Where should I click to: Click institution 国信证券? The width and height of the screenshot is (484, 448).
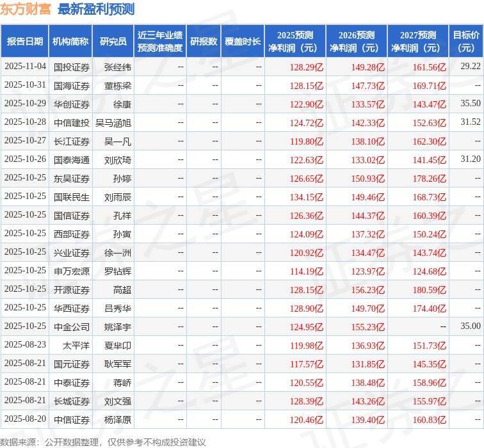(72, 216)
